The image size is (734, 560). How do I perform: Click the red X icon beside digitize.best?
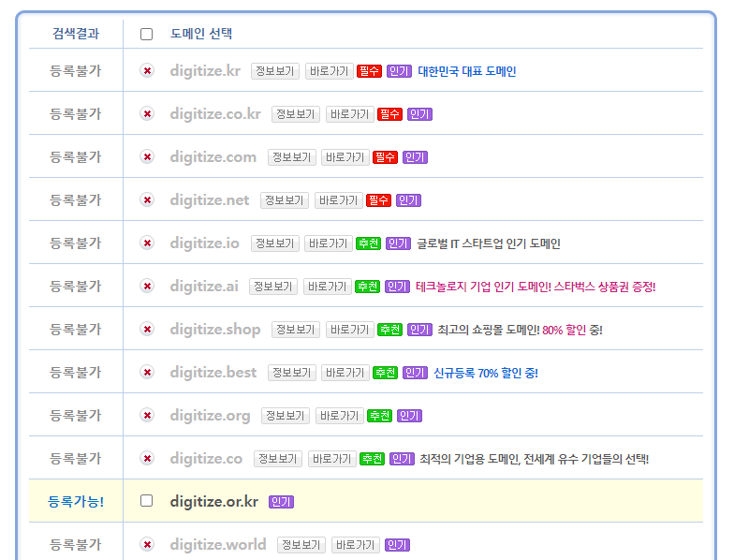click(147, 373)
